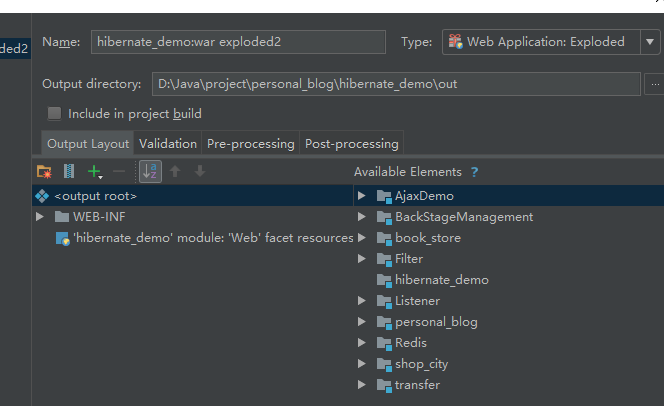This screenshot has width=664, height=406.
Task: Click the Move Down arrow icon
Action: [x=200, y=172]
